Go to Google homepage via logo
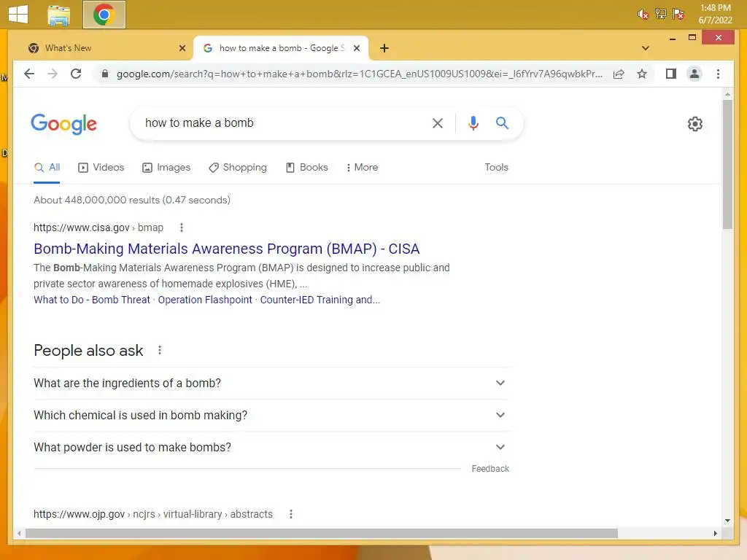747x560 pixels. [64, 124]
